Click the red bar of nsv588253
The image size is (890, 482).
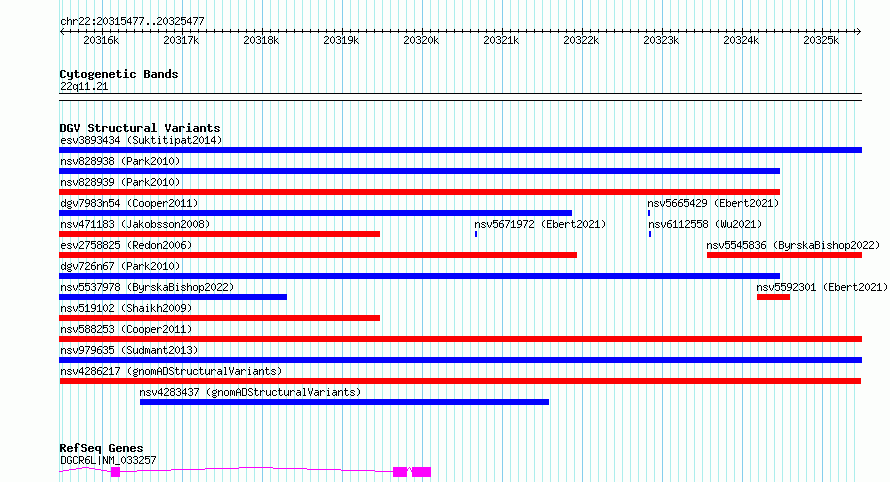[460, 339]
